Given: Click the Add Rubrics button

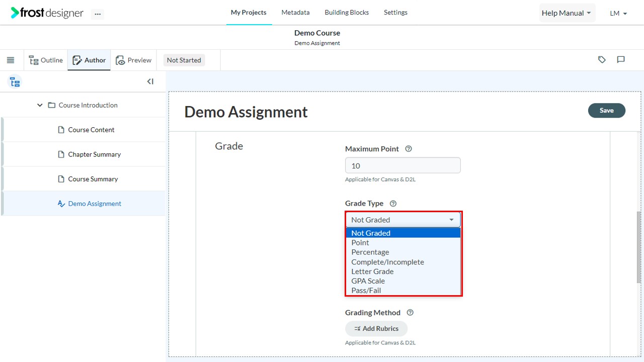Looking at the screenshot, I should click(376, 329).
